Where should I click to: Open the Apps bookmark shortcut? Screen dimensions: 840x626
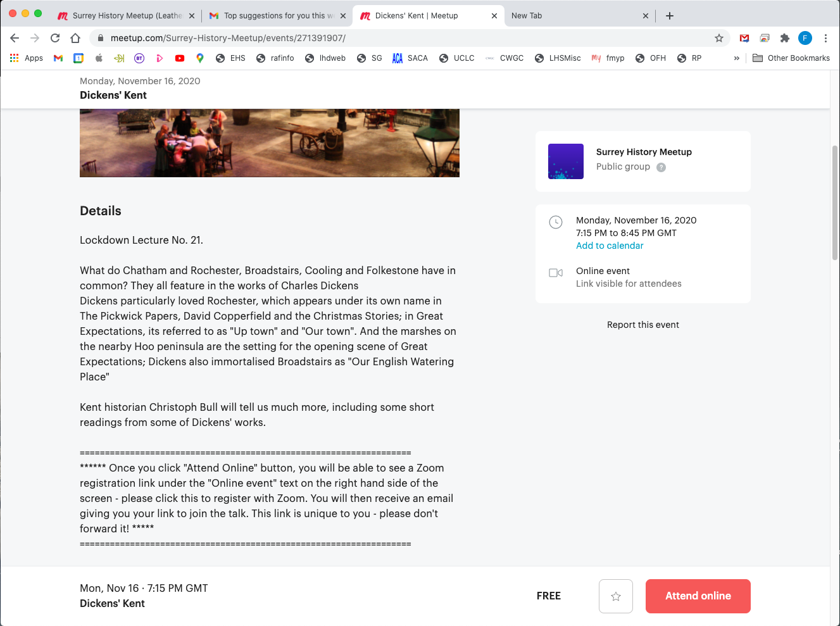pos(27,58)
